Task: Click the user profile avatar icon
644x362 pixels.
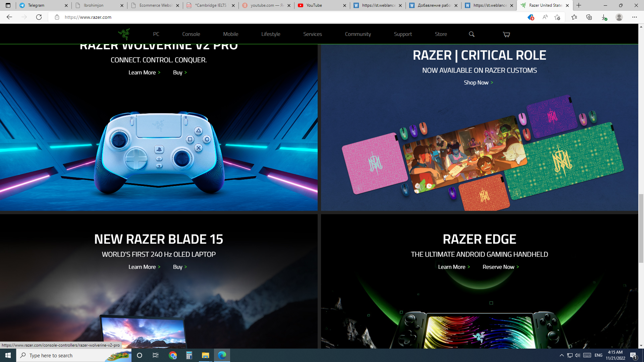Action: 619,17
